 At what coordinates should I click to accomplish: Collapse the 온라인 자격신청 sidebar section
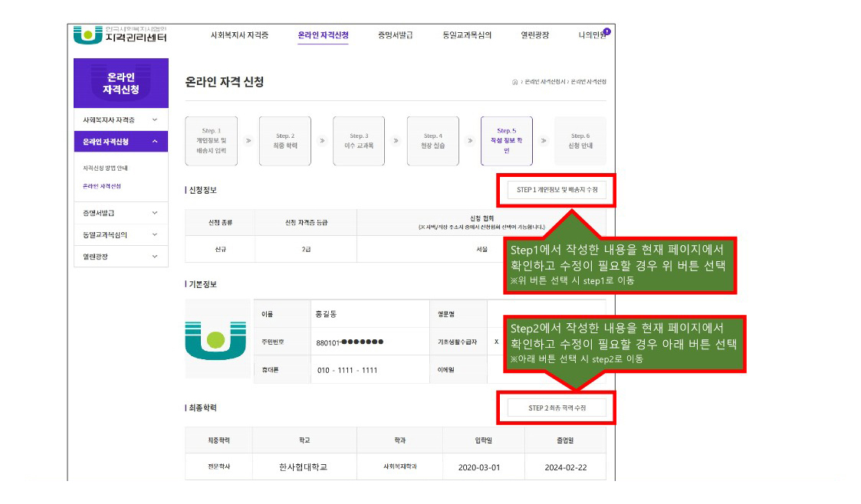coord(121,142)
